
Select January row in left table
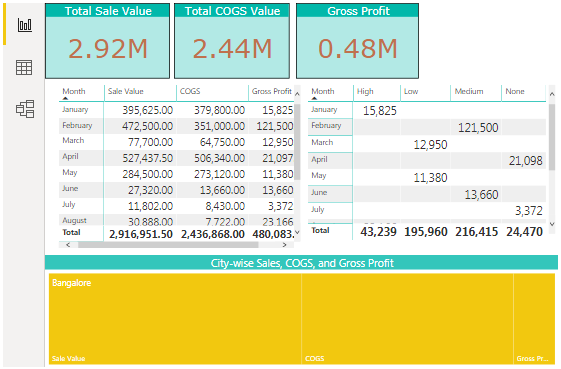[x=176, y=110]
